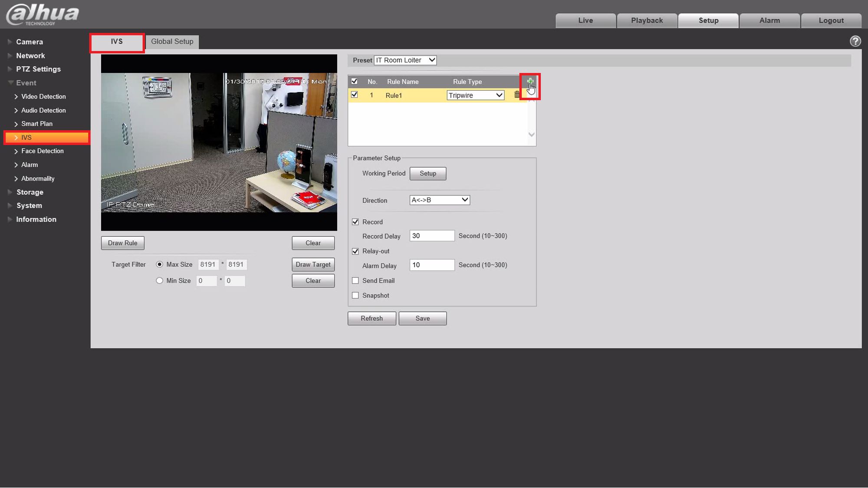The height and width of the screenshot is (488, 868).
Task: Click the Record Delay input field
Action: [431, 236]
